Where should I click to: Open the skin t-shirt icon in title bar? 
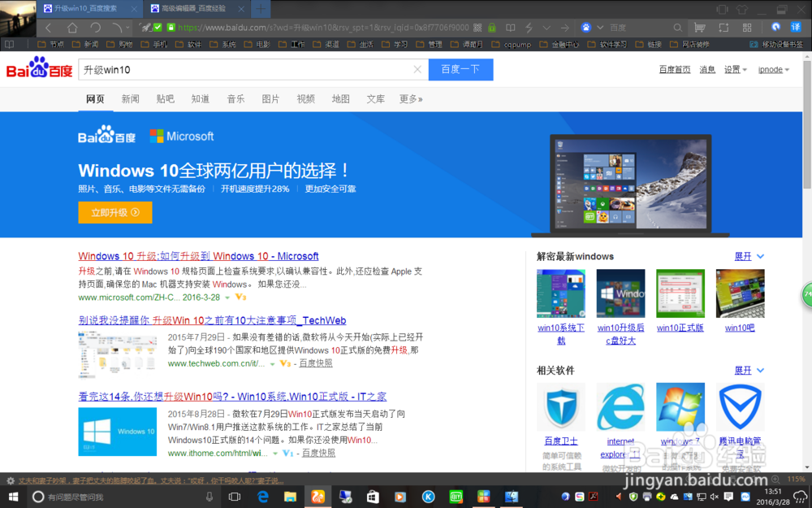(742, 9)
